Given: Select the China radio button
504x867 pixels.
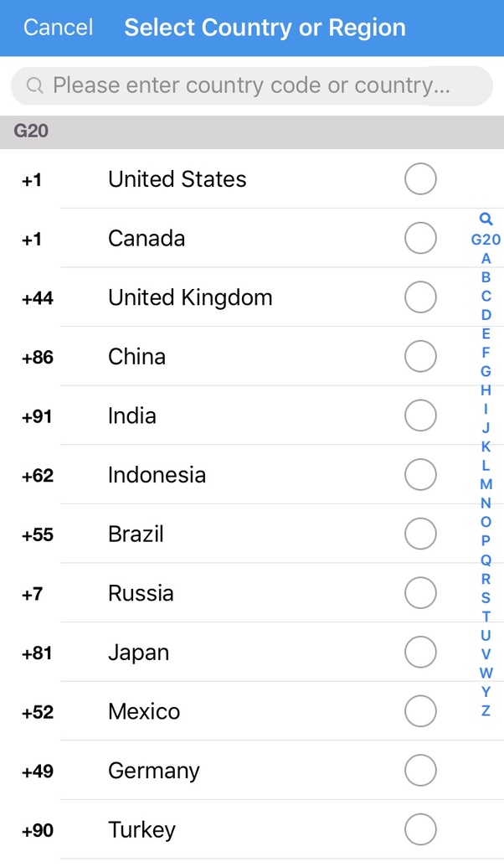Looking at the screenshot, I should click(x=420, y=357).
